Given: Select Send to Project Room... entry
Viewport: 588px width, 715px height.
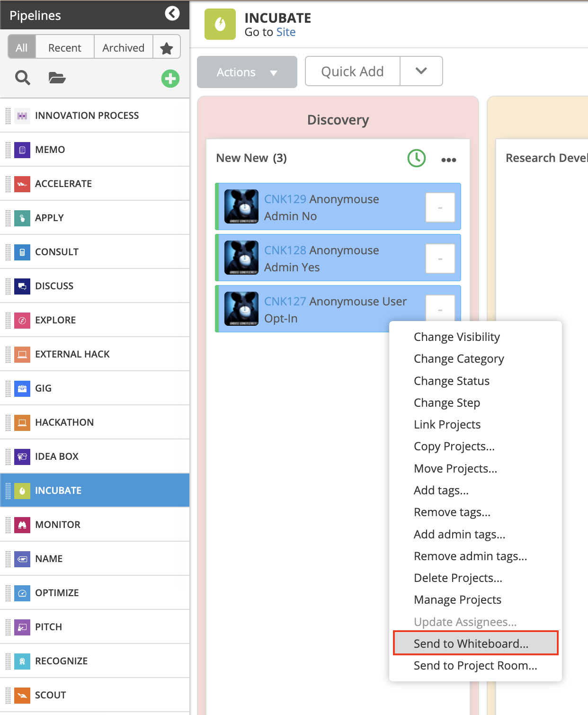Looking at the screenshot, I should point(475,666).
